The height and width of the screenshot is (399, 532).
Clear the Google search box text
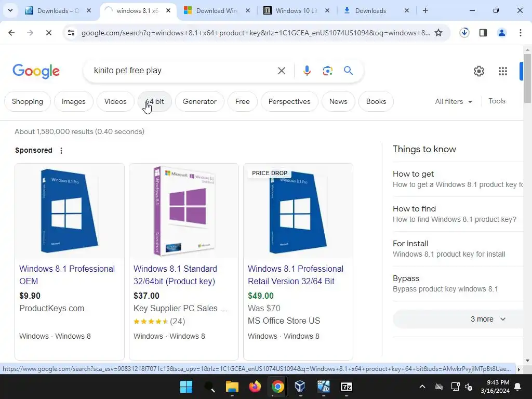coord(281,71)
